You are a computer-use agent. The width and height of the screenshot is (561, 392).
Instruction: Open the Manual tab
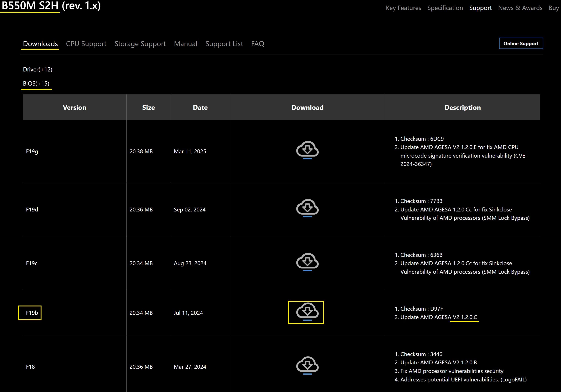185,44
